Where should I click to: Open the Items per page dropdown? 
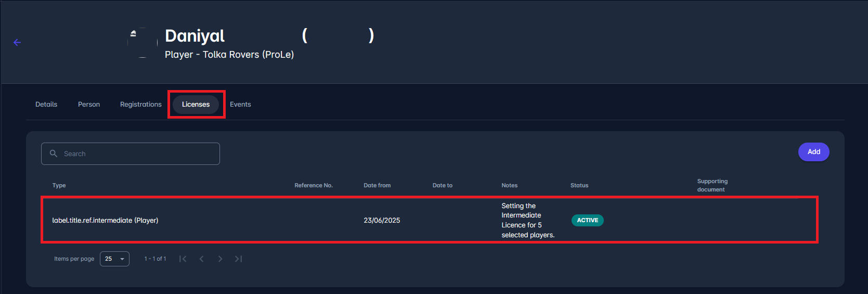(x=114, y=259)
